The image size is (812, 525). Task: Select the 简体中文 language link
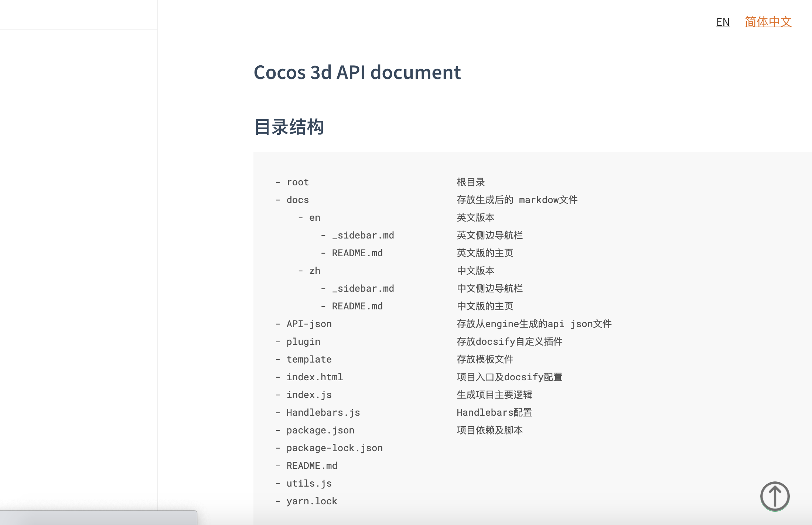(x=768, y=22)
